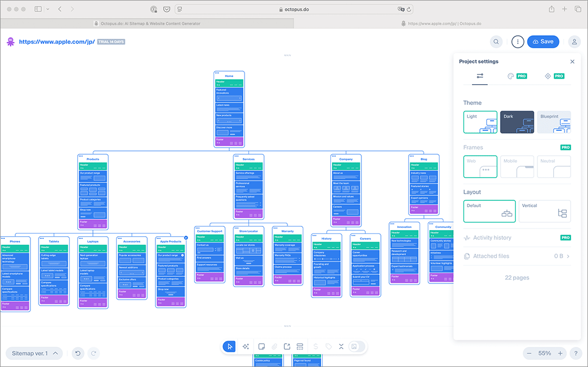Go back in Safari
This screenshot has height=367, width=588.
(x=60, y=9)
